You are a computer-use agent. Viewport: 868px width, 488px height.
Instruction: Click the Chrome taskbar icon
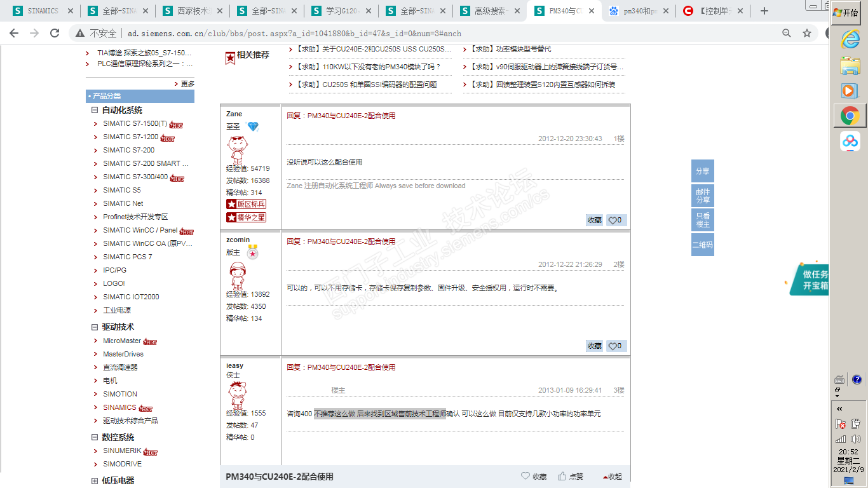850,116
